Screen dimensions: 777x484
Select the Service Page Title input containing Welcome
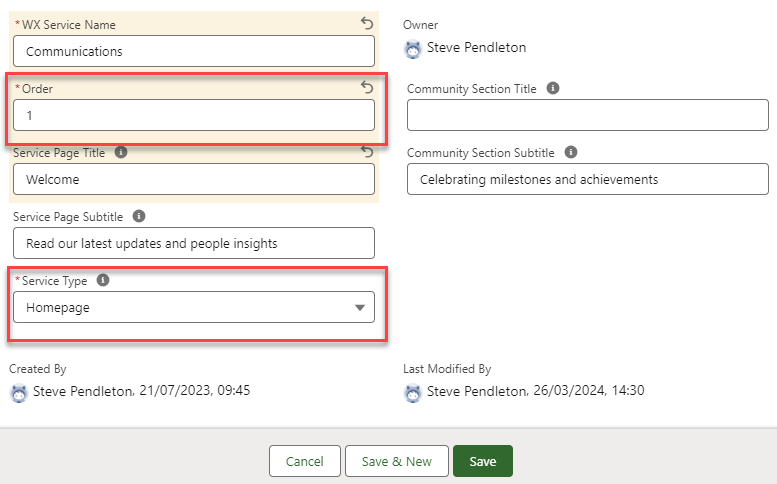click(x=194, y=179)
